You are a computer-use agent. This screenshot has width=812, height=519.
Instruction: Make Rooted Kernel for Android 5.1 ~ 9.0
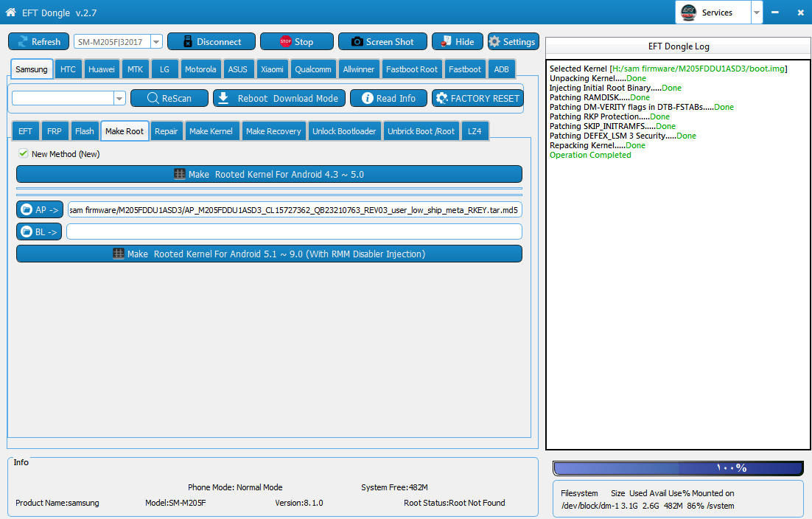(x=269, y=254)
